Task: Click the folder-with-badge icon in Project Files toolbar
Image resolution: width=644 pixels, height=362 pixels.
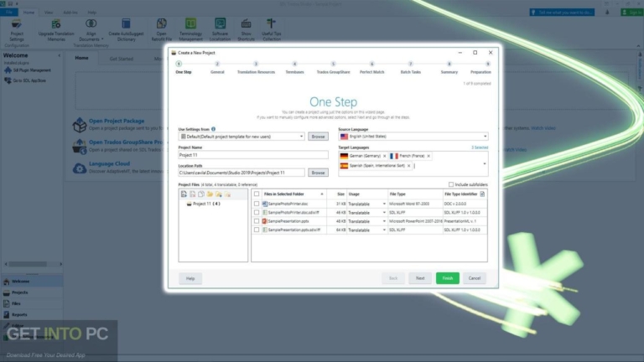Action: (x=219, y=194)
